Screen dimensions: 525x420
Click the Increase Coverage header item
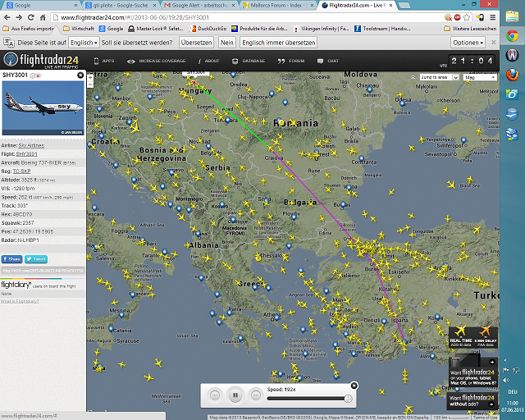(x=161, y=61)
